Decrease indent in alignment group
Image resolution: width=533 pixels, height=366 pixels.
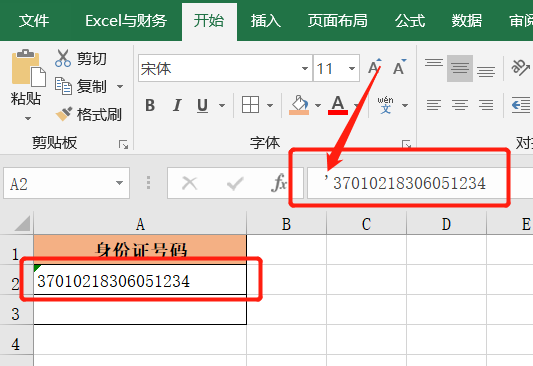[521, 105]
